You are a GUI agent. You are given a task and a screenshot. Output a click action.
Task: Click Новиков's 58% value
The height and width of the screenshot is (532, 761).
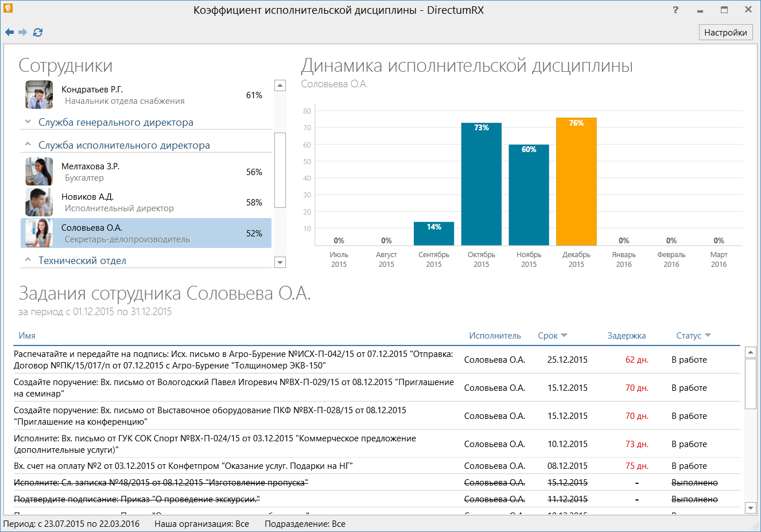[254, 203]
